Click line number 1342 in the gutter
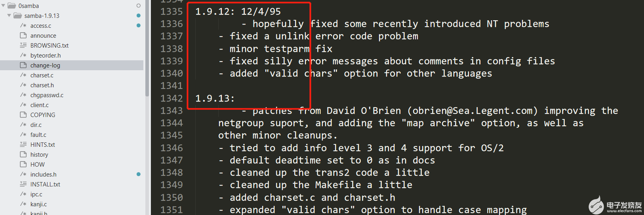 coord(171,98)
